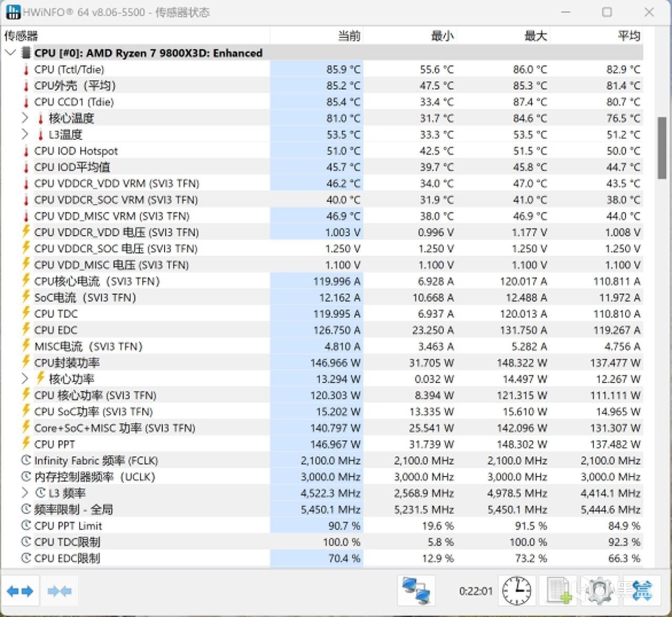Image resolution: width=672 pixels, height=617 pixels.
Task: Expand the 核心功率 sub-tree
Action: point(25,379)
